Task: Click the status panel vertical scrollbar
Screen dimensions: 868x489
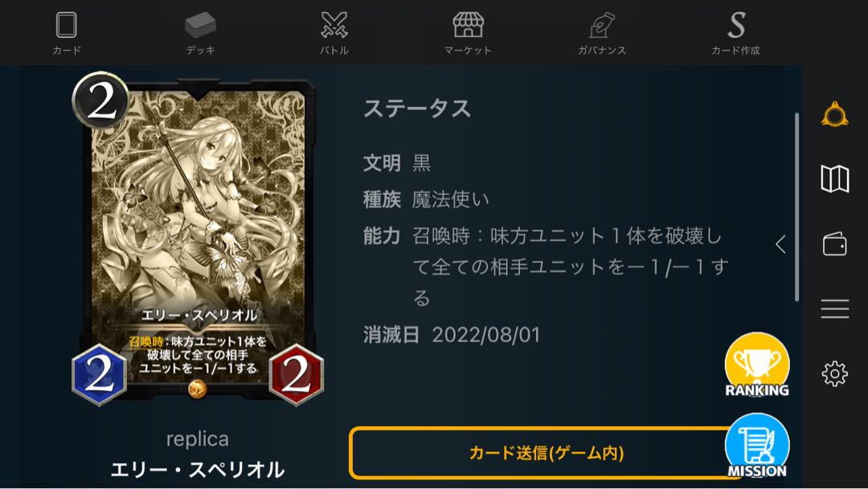Action: [x=797, y=208]
